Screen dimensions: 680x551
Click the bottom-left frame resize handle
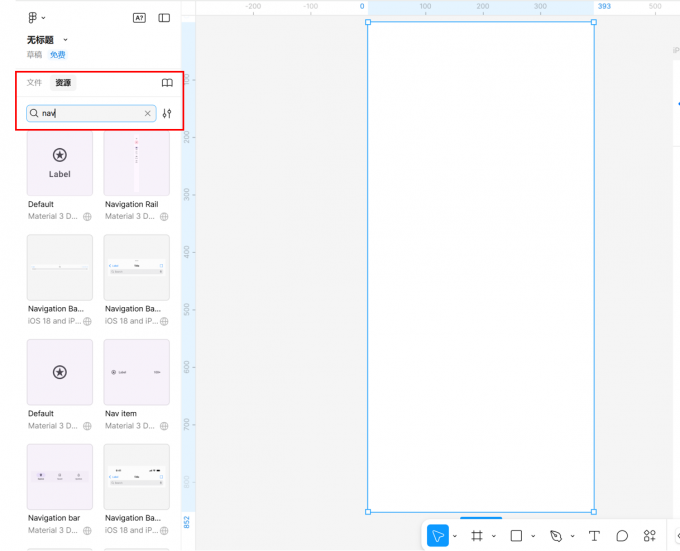[x=368, y=512]
